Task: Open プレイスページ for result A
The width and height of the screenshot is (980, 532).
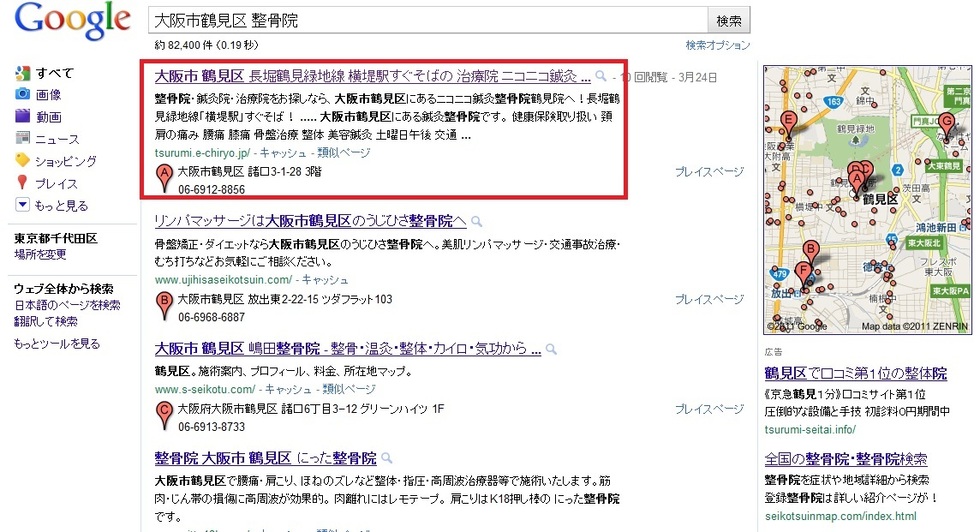Action: [x=709, y=172]
